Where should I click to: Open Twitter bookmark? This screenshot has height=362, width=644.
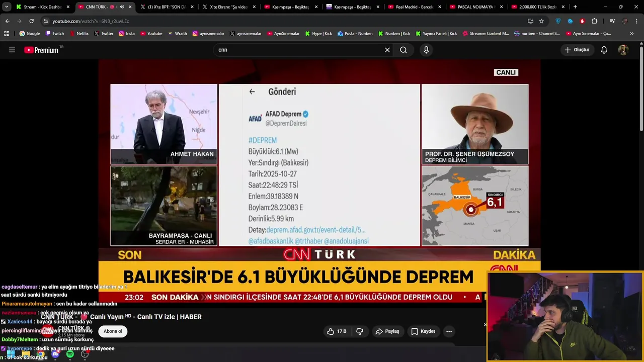pos(103,34)
